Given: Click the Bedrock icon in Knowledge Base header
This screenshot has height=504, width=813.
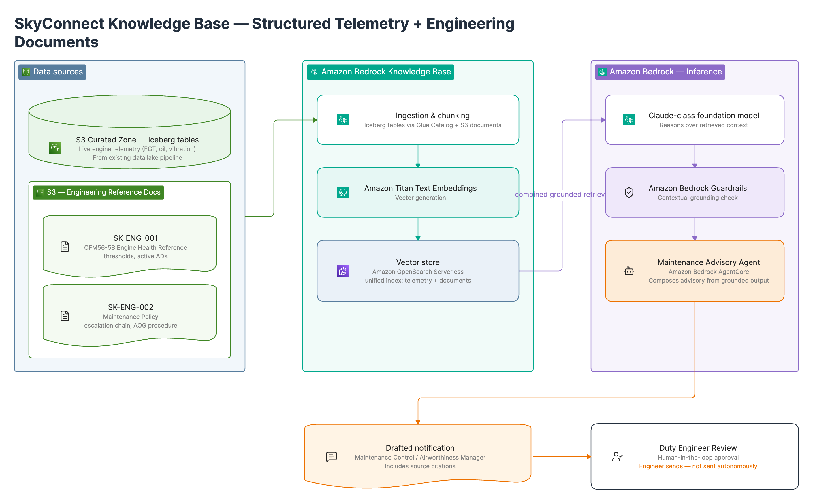Looking at the screenshot, I should 314,72.
